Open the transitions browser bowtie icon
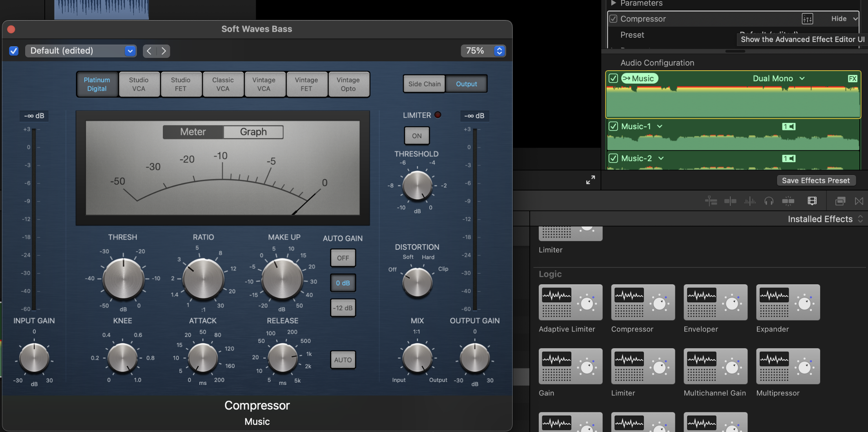Viewport: 868px width, 432px height. click(x=859, y=201)
